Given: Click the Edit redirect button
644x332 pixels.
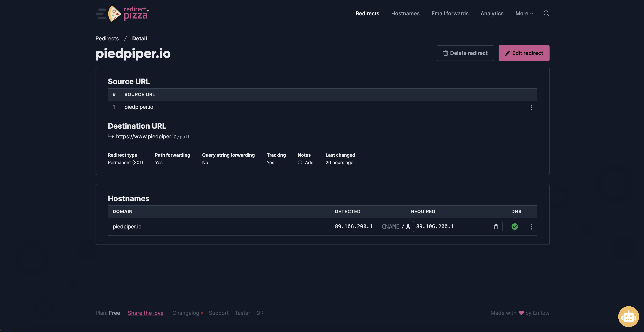Looking at the screenshot, I should point(524,53).
